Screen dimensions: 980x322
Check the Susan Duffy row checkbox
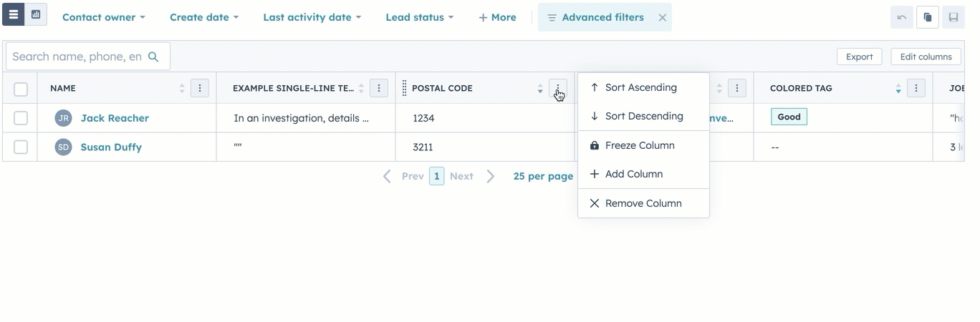21,147
